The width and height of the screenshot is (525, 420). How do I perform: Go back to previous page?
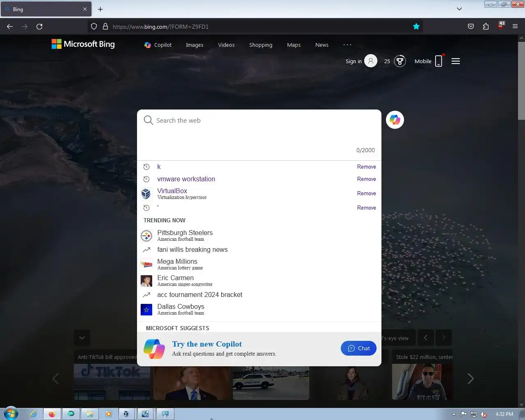[10, 27]
